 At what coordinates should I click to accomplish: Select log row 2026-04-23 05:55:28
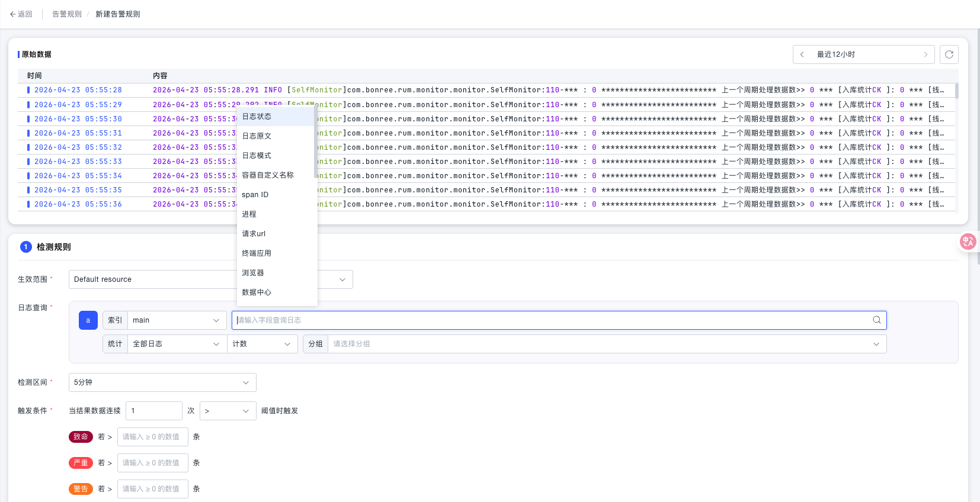pos(486,90)
